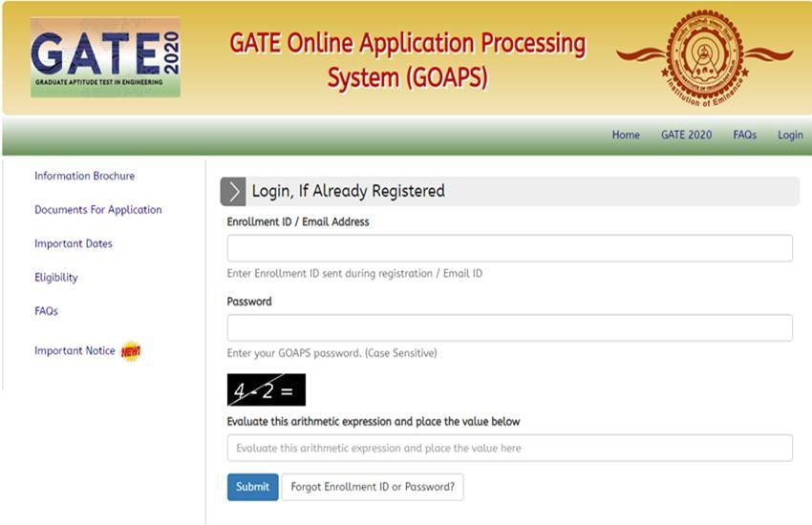812x525 pixels.
Task: Open Documents For Application link
Action: [98, 209]
